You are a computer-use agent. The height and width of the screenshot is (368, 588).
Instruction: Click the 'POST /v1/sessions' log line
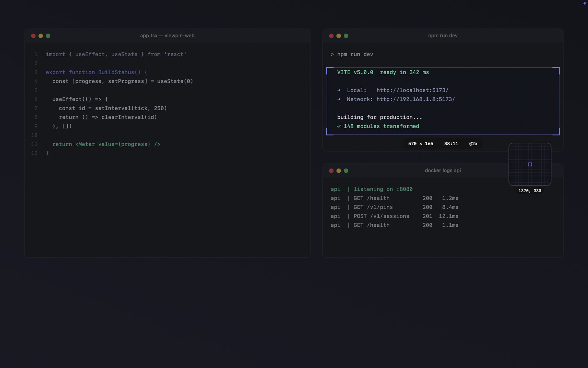pyautogui.click(x=395, y=216)
